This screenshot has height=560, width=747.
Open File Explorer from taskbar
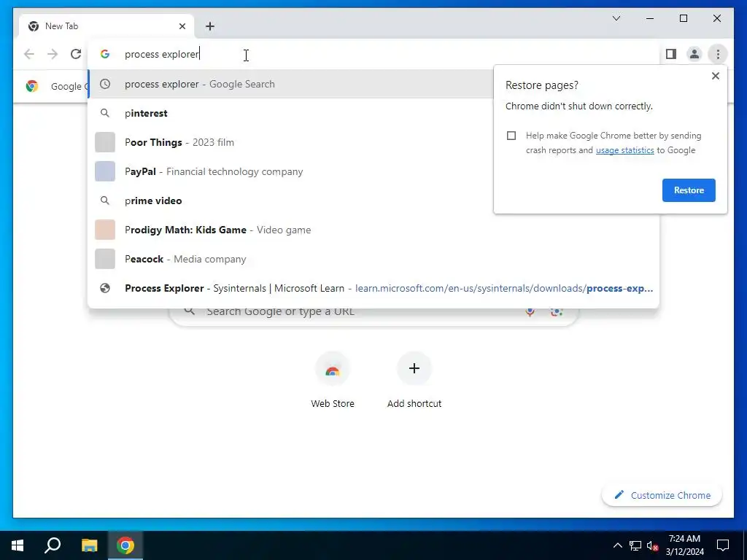pyautogui.click(x=89, y=545)
